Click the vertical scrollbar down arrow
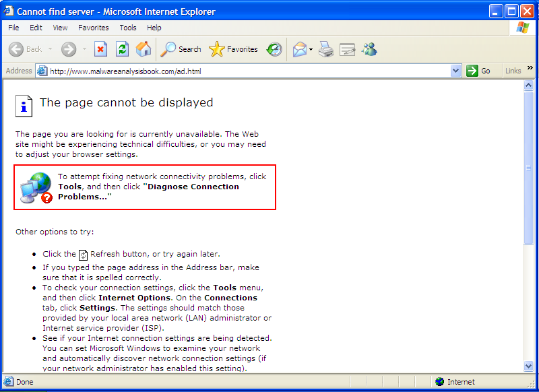The image size is (539, 392). click(x=528, y=366)
